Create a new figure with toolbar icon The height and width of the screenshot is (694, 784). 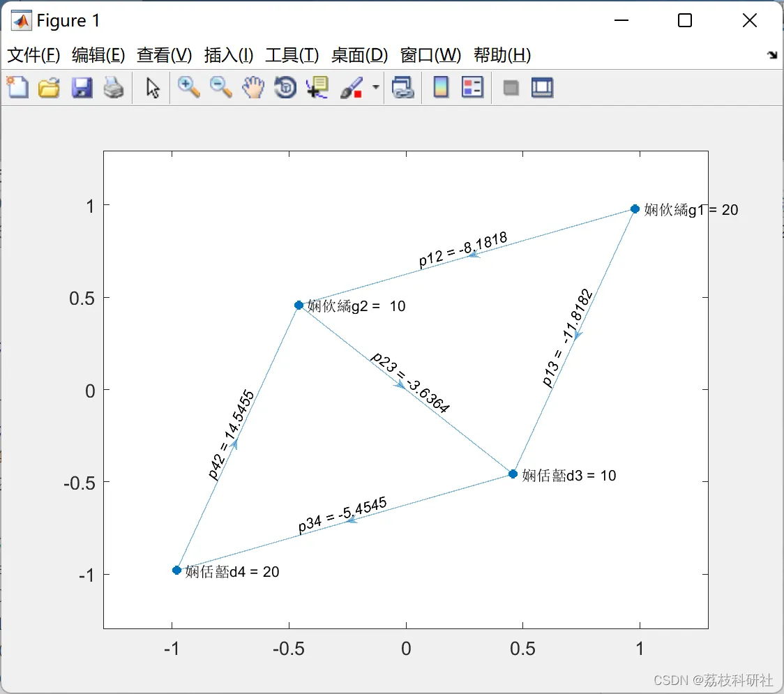coord(18,87)
